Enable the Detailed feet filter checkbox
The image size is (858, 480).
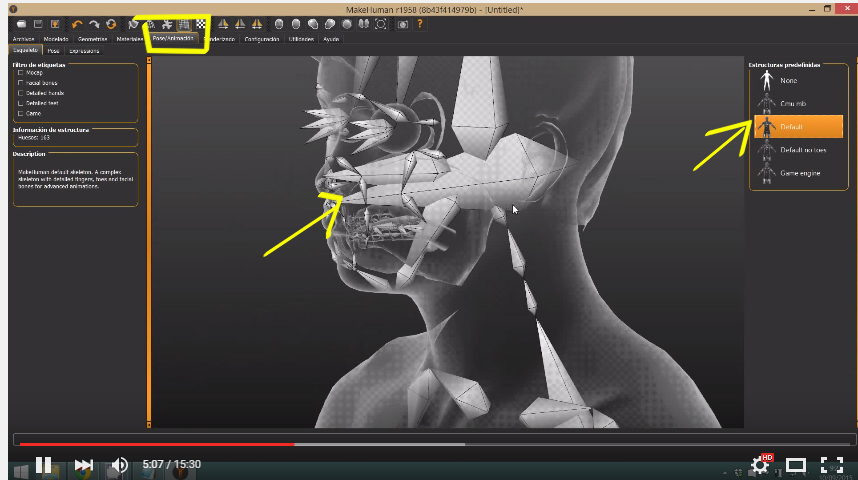pos(21,103)
